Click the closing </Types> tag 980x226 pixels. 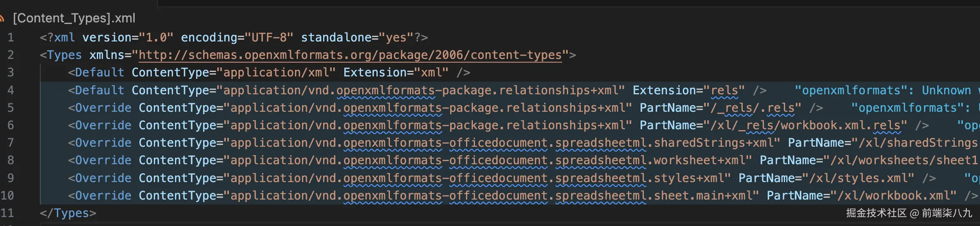click(68, 213)
